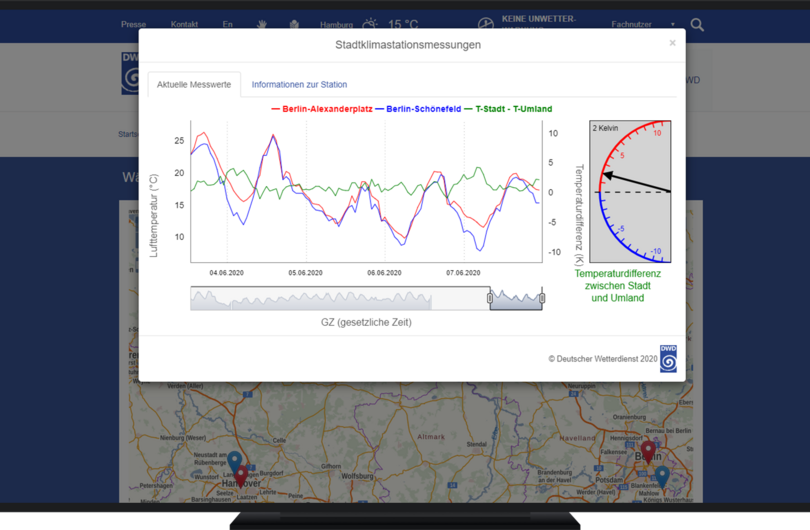This screenshot has width=810, height=530.
Task: Click the Wolfsburg label on the map
Action: point(357,476)
